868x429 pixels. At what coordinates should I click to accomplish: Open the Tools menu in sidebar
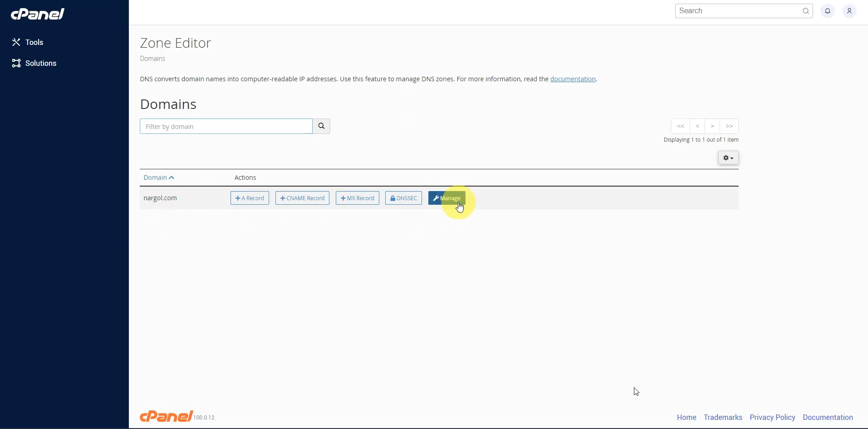click(x=28, y=42)
